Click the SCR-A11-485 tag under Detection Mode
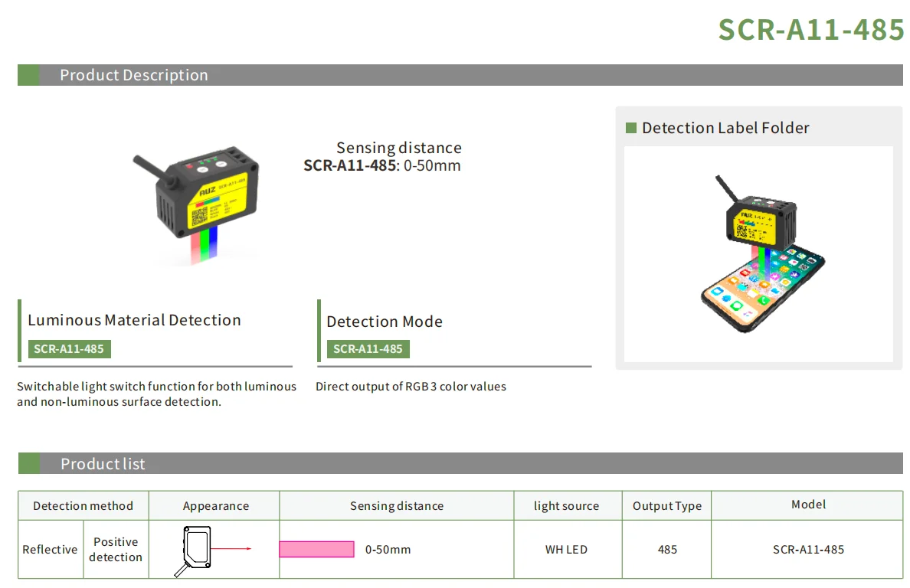The image size is (910, 588). [368, 349]
